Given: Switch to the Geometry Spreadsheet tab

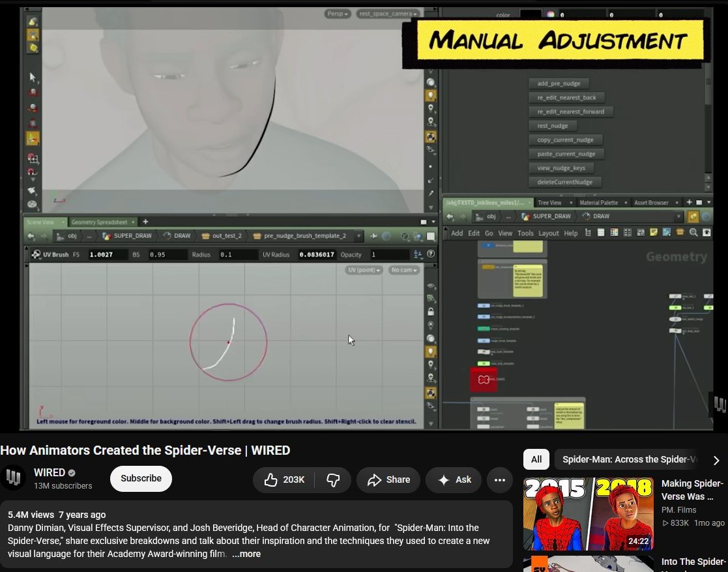Looking at the screenshot, I should (99, 222).
